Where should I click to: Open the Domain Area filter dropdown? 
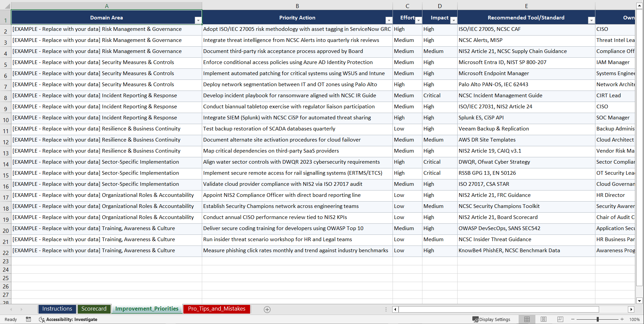(x=198, y=20)
